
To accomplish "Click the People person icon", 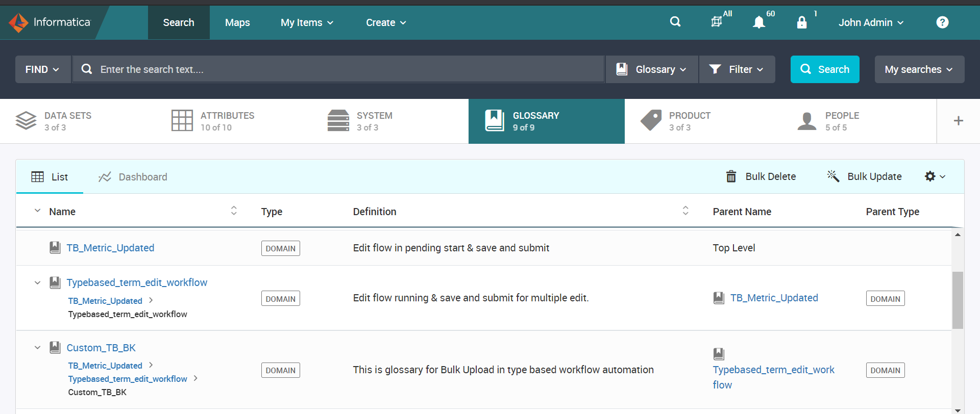I will coord(807,121).
